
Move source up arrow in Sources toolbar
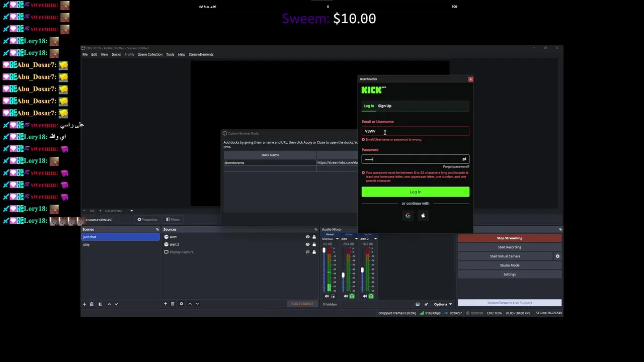point(190,304)
